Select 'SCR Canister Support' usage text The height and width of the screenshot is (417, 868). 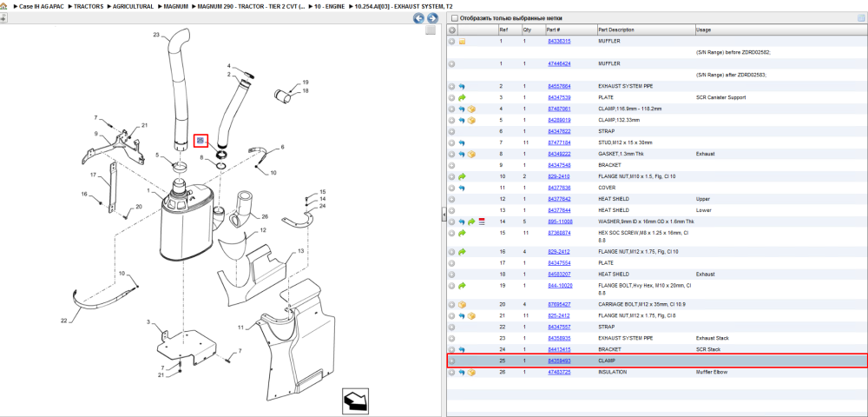720,97
